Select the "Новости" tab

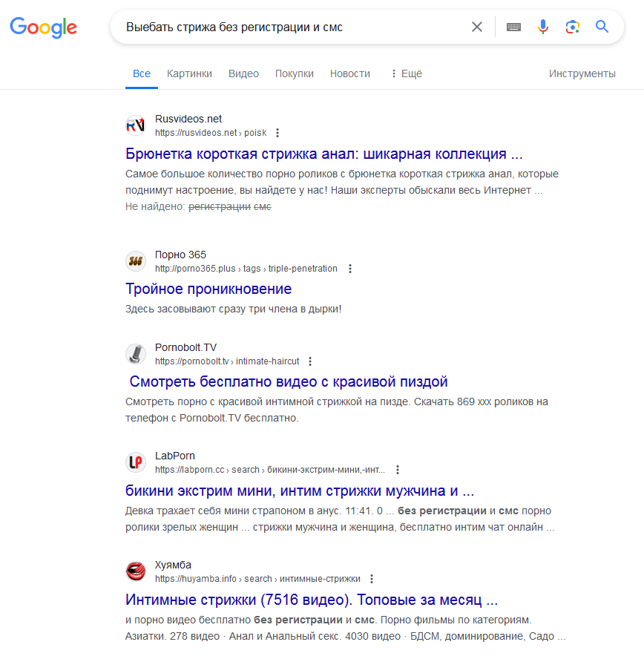[x=349, y=73]
